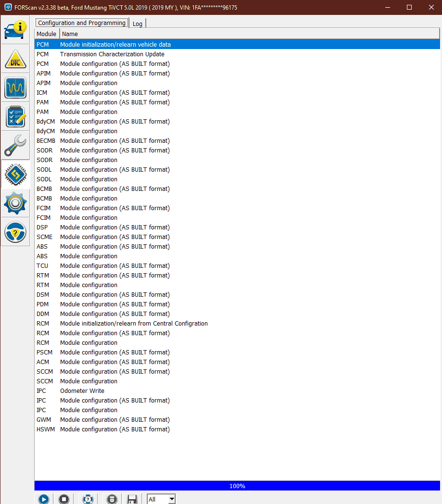Image resolution: width=442 pixels, height=504 pixels.
Task: Select PCM Module initialization/relearn vehicle data row
Action: [237, 44]
